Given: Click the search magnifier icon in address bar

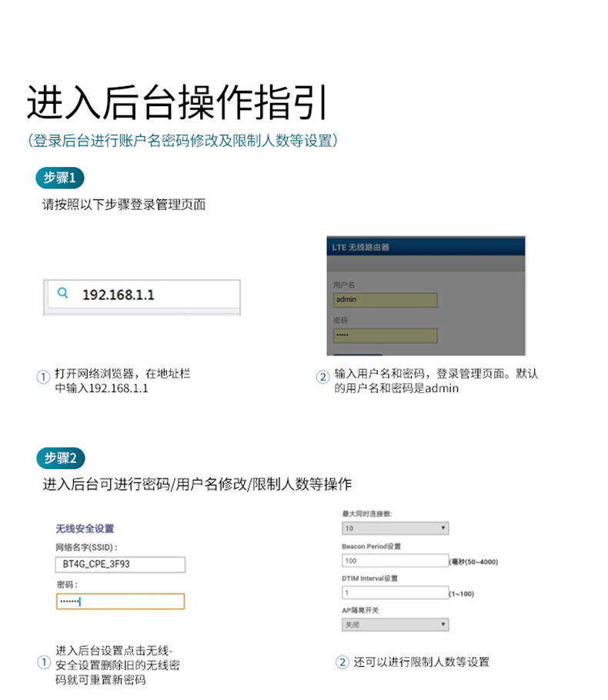Looking at the screenshot, I should pos(63,293).
